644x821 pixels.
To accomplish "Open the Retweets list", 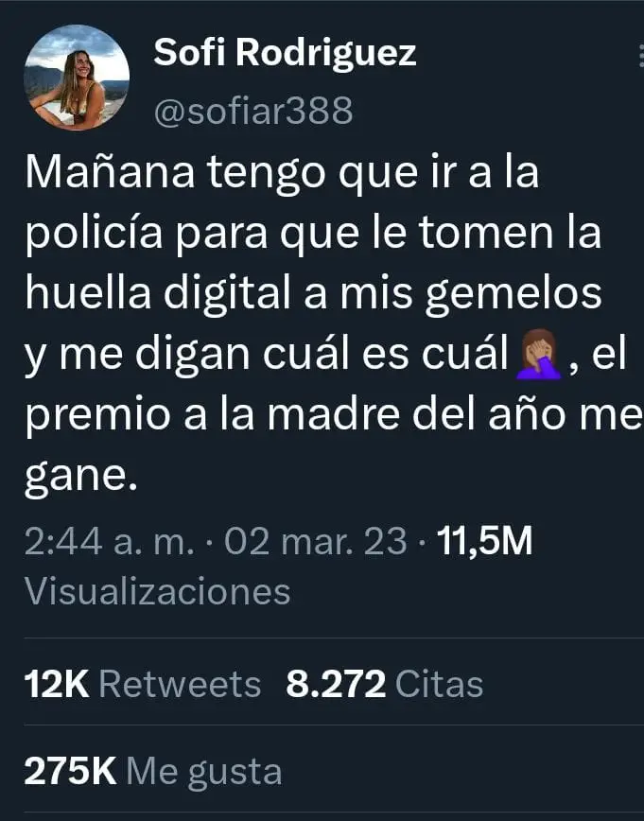I will coord(180,685).
